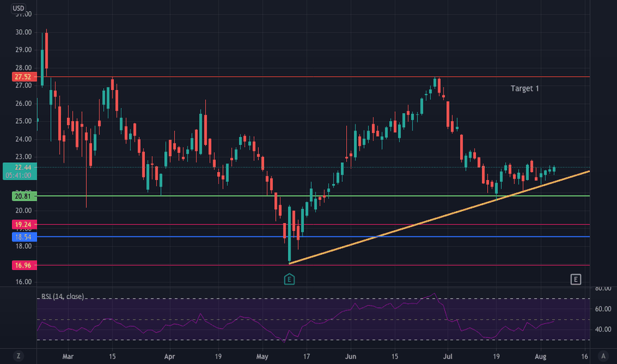Click the 30.00 price scale label
The height and width of the screenshot is (364, 617).
[x=24, y=32]
